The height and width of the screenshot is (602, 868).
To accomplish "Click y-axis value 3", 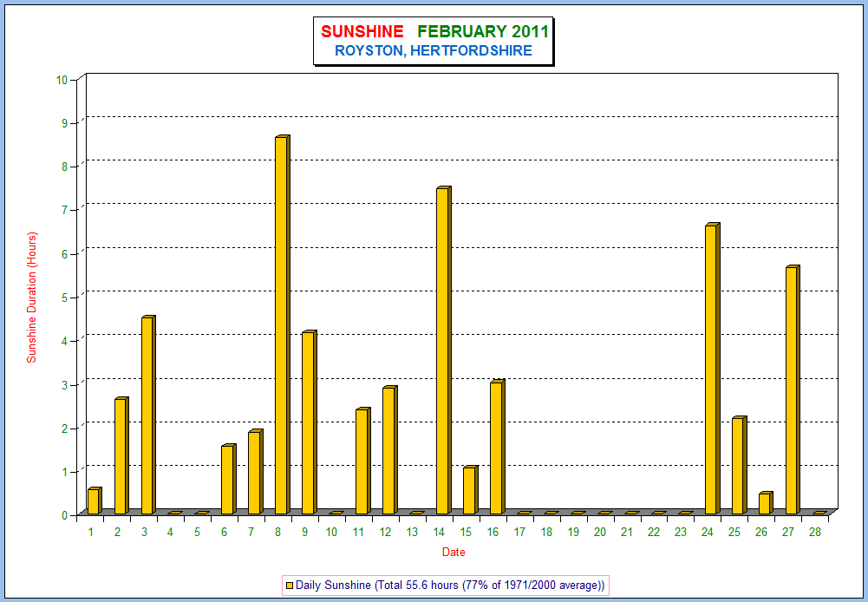I will coord(64,384).
